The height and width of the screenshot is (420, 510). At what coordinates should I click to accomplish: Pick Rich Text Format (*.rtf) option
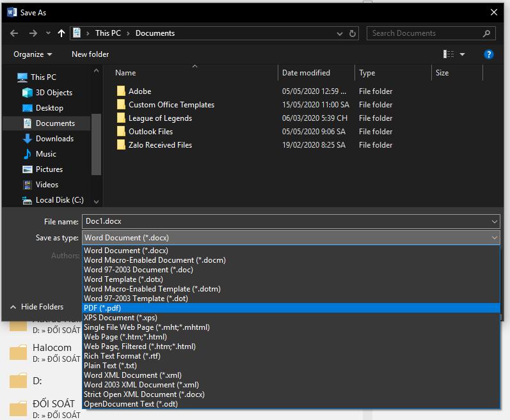[x=122, y=356]
